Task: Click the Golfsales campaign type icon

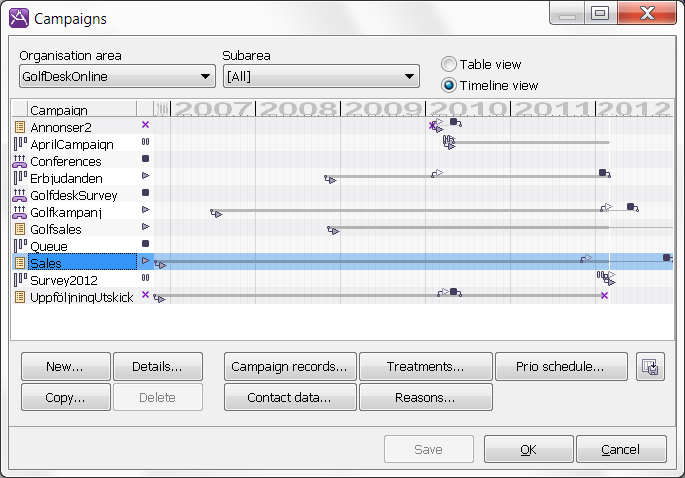Action: pos(20,229)
